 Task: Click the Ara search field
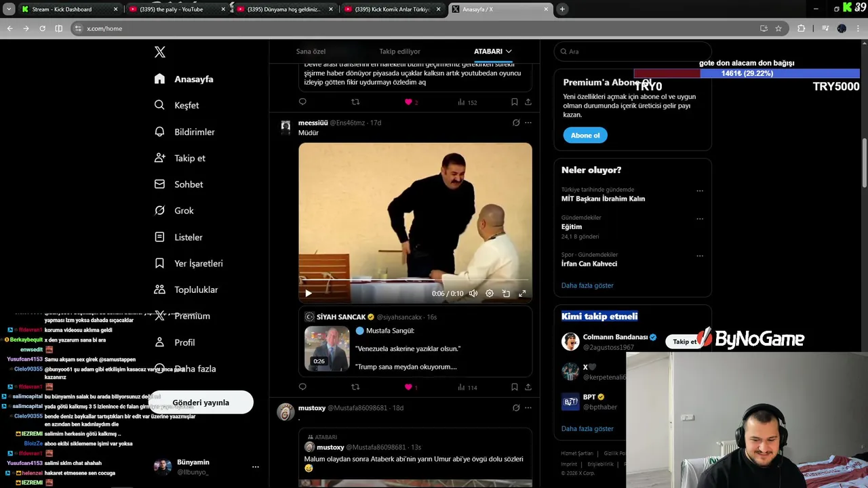coord(633,52)
